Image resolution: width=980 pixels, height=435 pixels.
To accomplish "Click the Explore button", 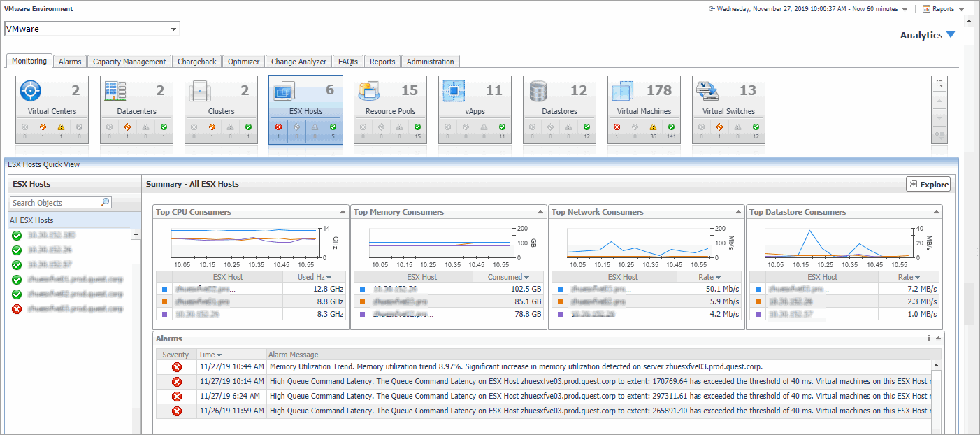I will (928, 185).
